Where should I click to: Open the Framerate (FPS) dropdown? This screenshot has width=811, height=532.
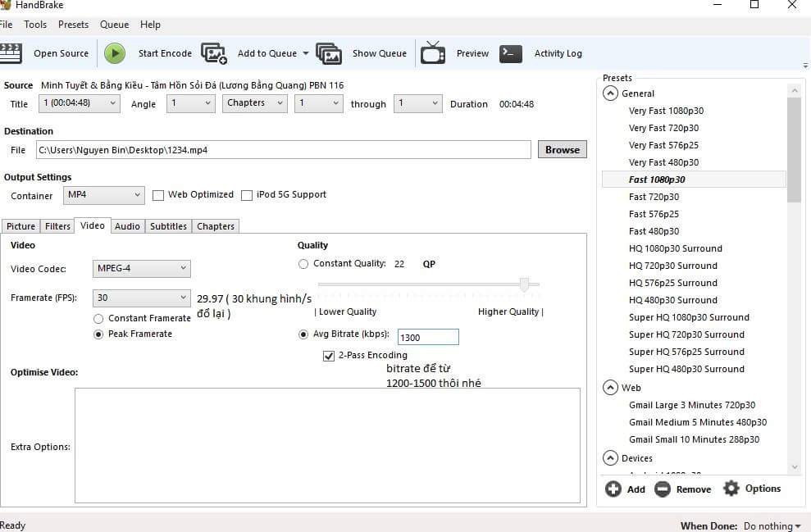click(x=142, y=298)
